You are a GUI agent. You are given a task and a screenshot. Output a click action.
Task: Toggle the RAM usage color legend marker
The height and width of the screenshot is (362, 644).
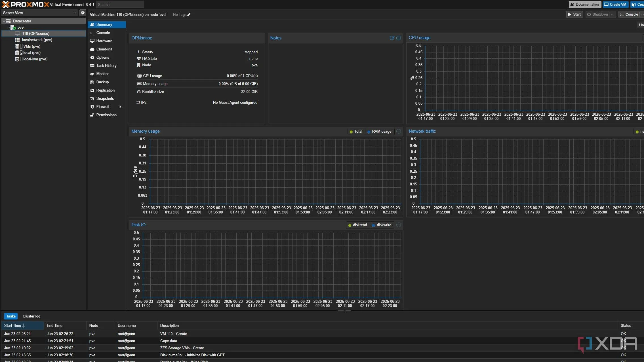coord(369,132)
